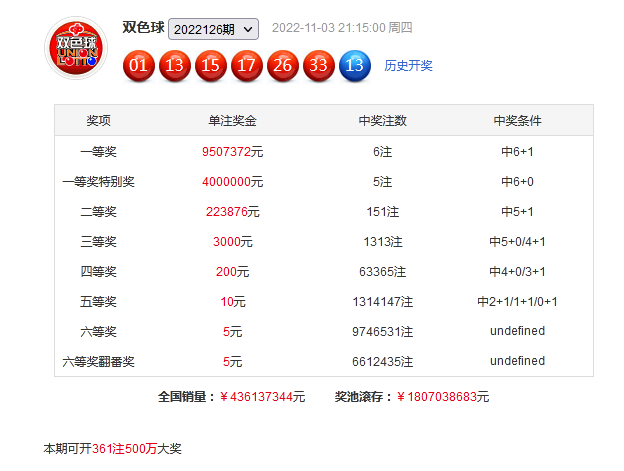624x471 pixels.
Task: Click the winner count 63365注
Action: (x=382, y=272)
